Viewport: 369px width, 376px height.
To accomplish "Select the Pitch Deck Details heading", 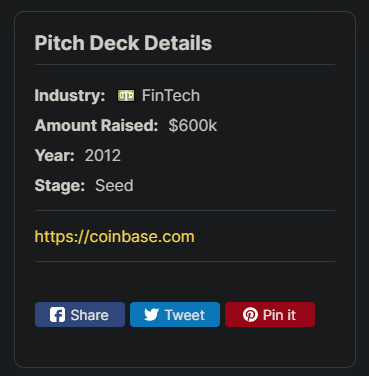I will coord(123,43).
